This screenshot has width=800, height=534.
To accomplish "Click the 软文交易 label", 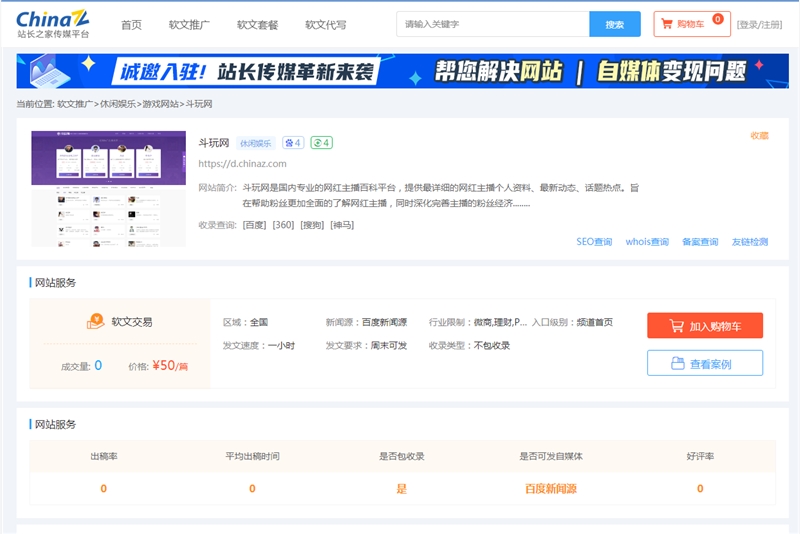I will pos(132,322).
